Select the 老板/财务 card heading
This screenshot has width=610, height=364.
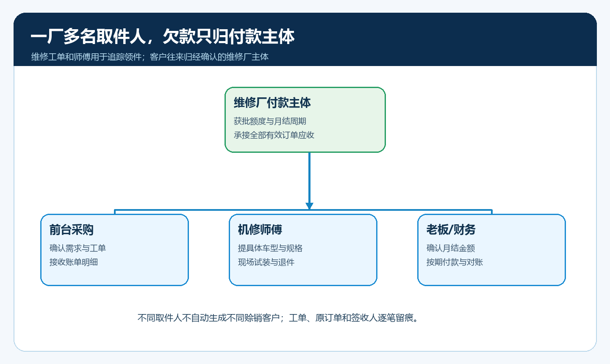click(451, 229)
